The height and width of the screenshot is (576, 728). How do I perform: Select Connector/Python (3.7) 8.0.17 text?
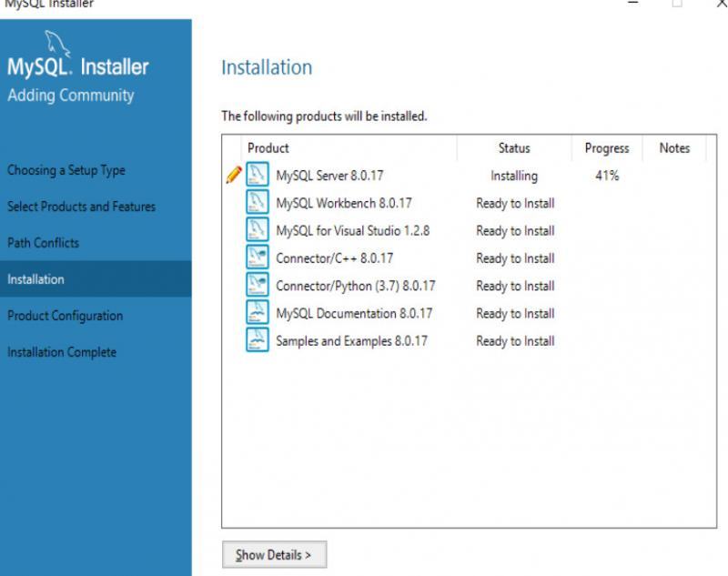tap(356, 286)
